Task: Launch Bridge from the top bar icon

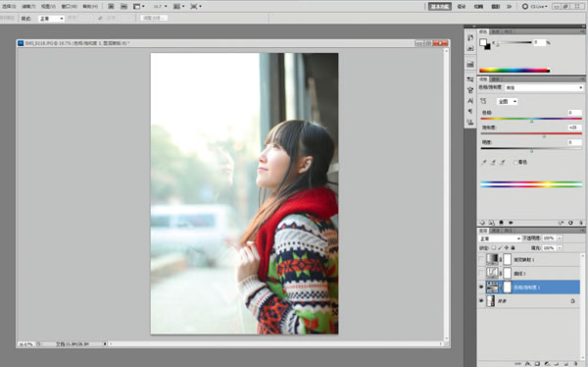Action: tap(112, 7)
